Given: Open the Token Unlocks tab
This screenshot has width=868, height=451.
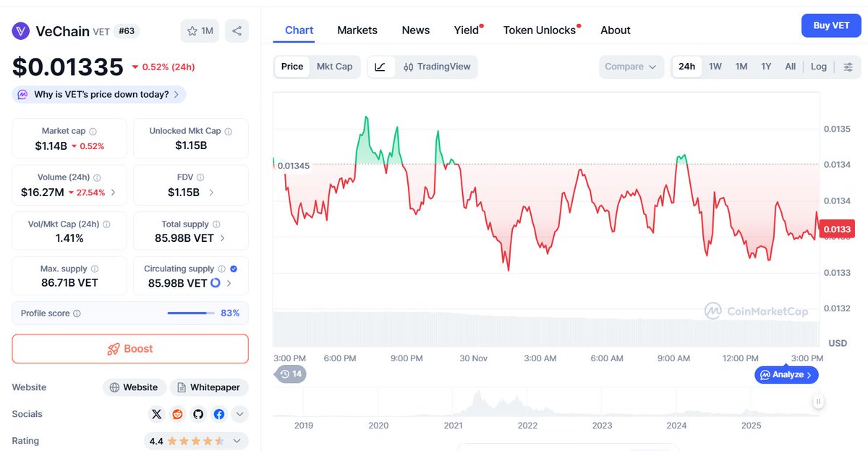Looking at the screenshot, I should pyautogui.click(x=541, y=30).
